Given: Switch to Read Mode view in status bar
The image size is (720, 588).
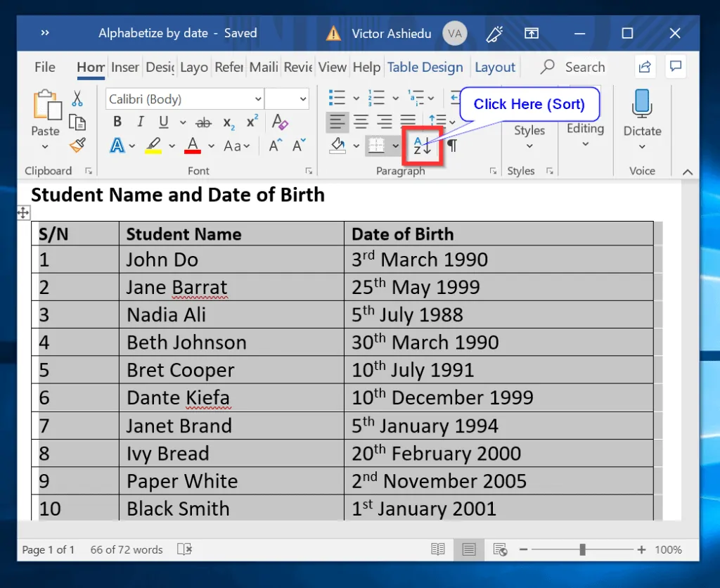Looking at the screenshot, I should 438,549.
